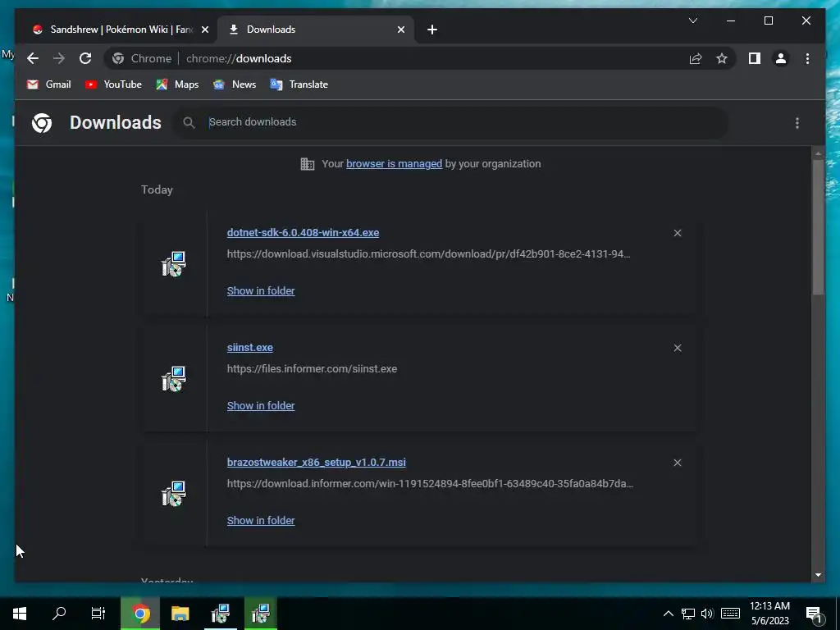Open dotnet-sdk-6.0.408-win-x64.exe file link
The image size is (840, 630).
[303, 232]
